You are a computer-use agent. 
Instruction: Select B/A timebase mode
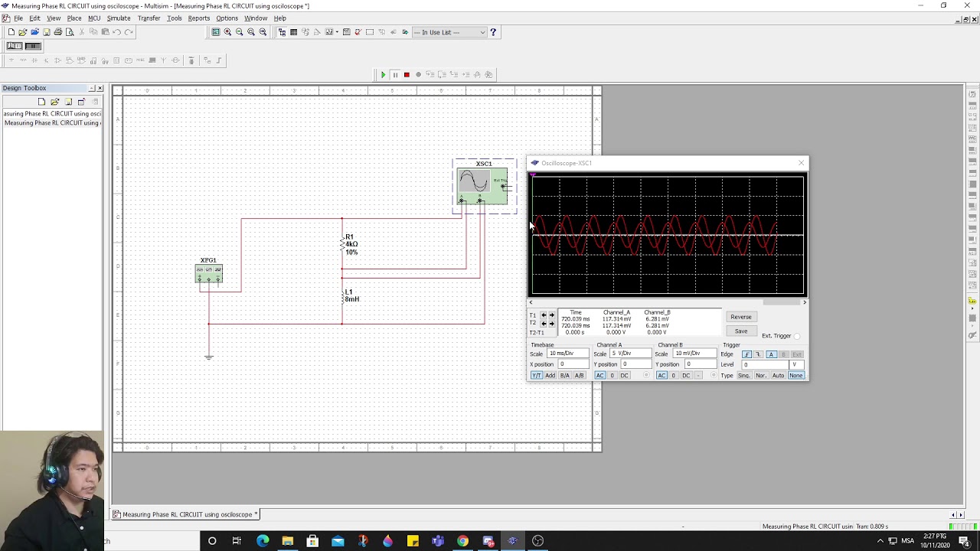pos(565,376)
